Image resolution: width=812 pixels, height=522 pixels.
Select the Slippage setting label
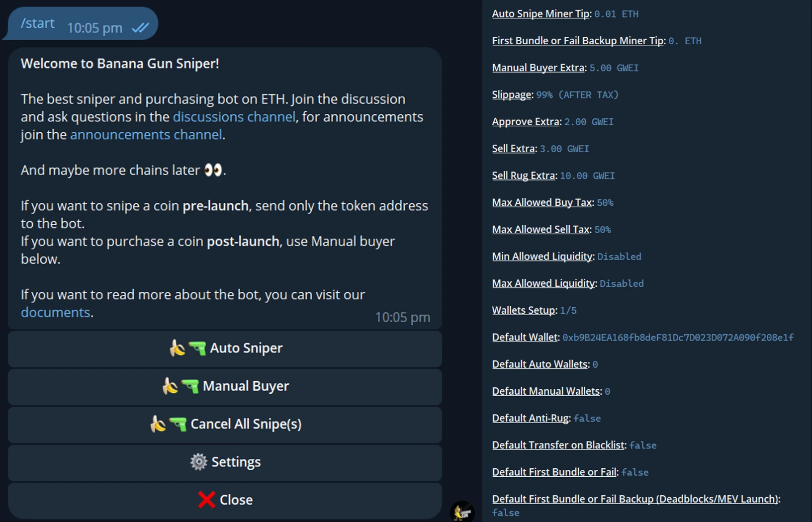pos(512,94)
